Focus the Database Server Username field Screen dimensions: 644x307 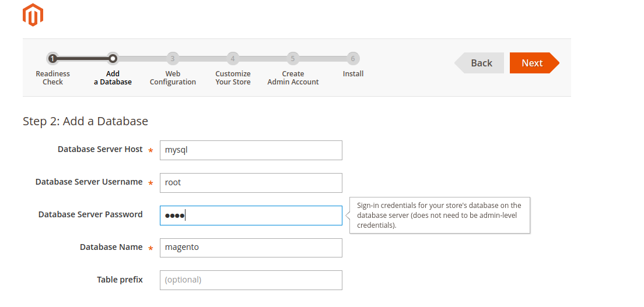click(x=251, y=183)
